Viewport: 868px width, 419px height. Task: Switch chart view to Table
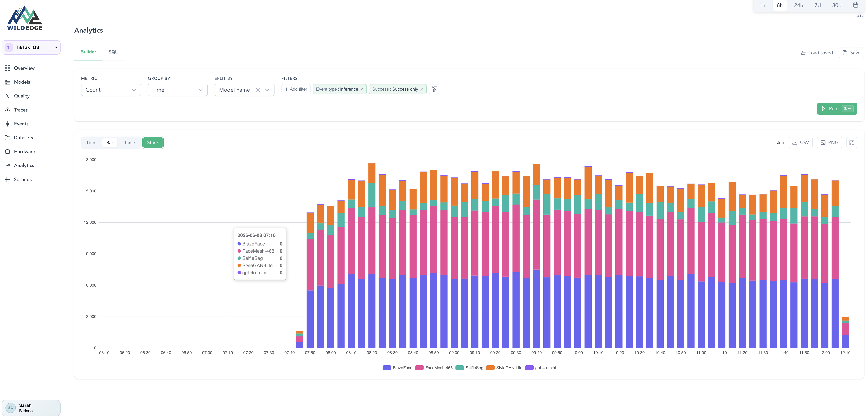(129, 143)
